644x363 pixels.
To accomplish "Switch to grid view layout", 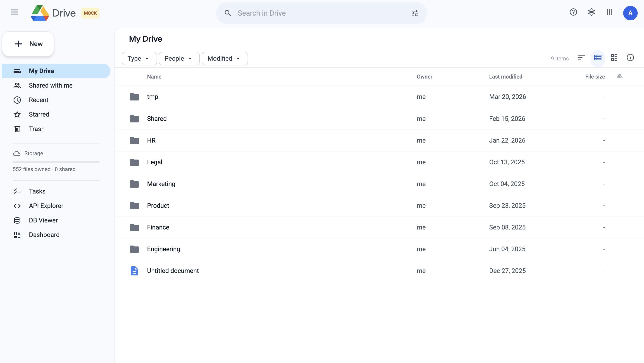I will tap(614, 57).
